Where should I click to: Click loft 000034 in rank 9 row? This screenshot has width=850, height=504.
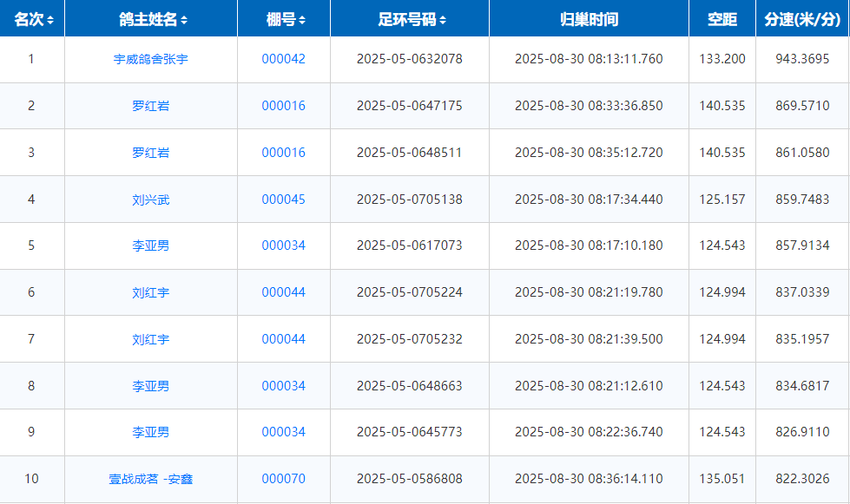(x=284, y=432)
